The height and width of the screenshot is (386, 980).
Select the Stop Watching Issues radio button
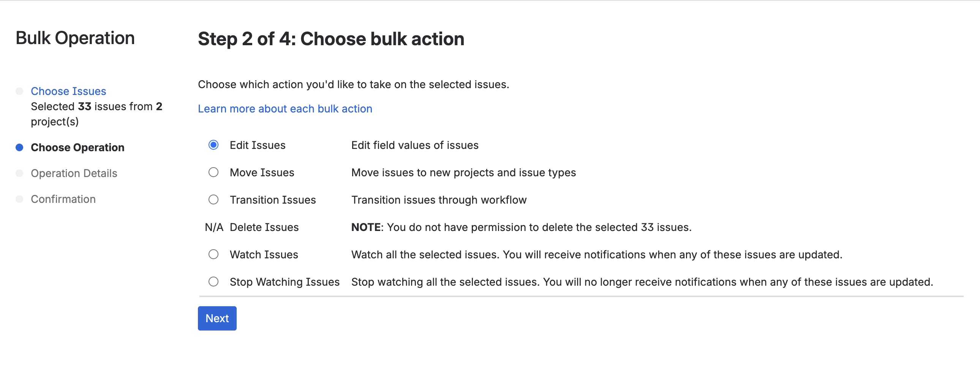(x=213, y=282)
